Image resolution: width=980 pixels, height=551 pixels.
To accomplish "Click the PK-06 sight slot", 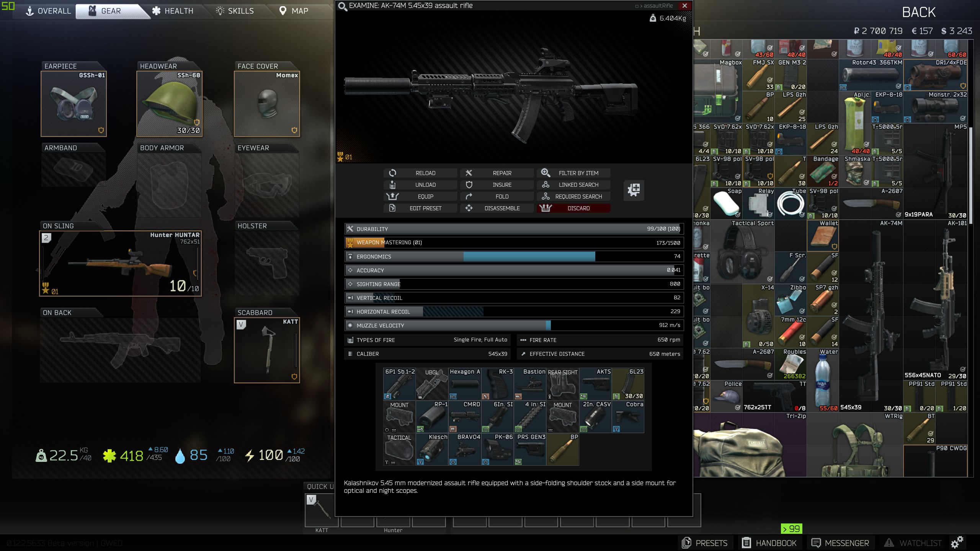I will click(497, 449).
